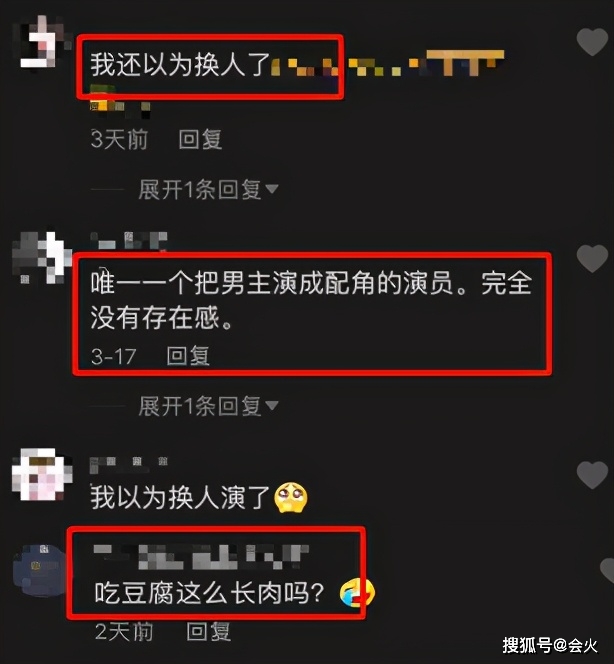Open avatar of the 吃豆腐 commenter
This screenshot has height=664, width=614.
click(41, 571)
